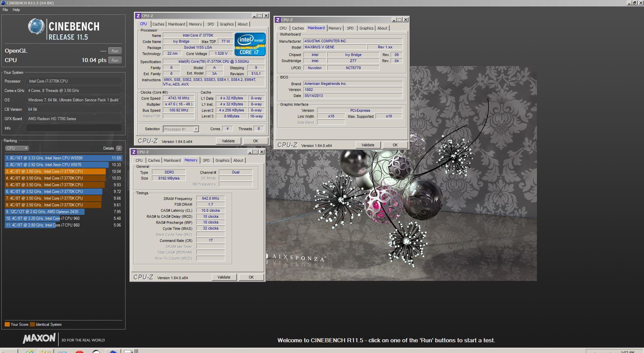Click Validate in the CPU-Z CPU window
The height and width of the screenshot is (353, 644).
point(228,141)
